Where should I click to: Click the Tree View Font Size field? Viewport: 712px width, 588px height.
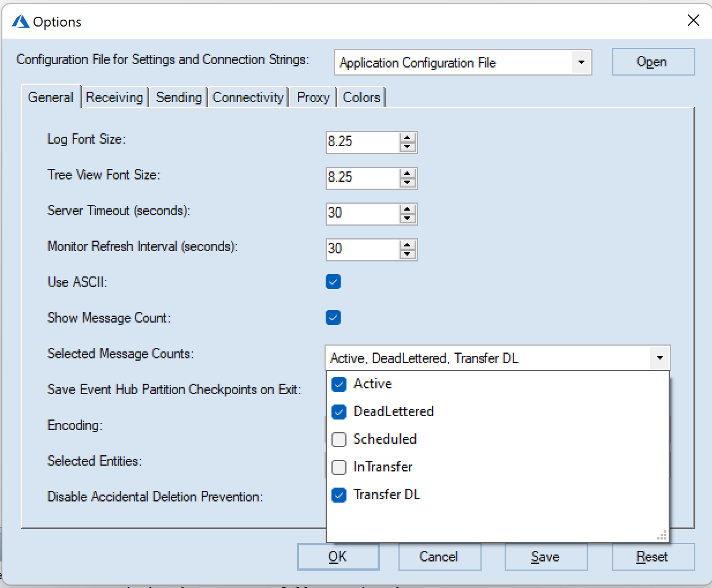(363, 178)
